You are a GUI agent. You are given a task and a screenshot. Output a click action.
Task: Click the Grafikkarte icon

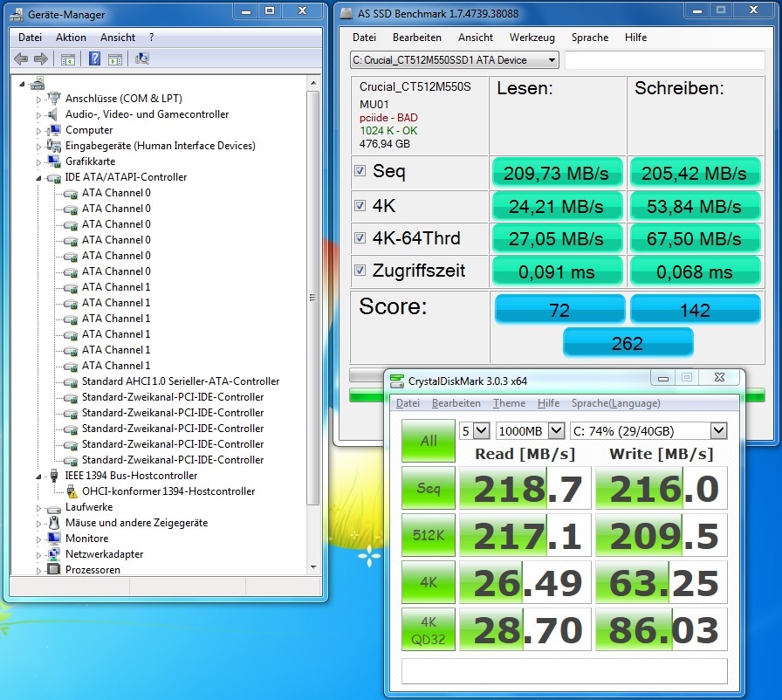pyautogui.click(x=54, y=161)
